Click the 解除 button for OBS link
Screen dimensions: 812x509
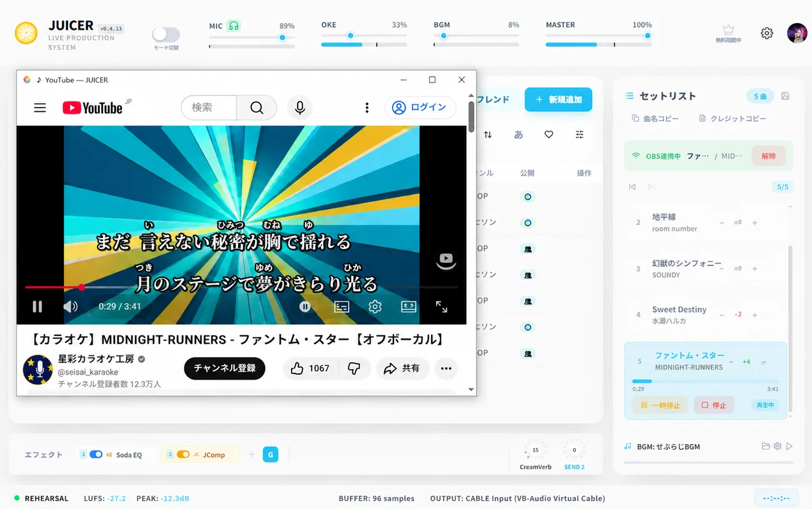(x=768, y=156)
